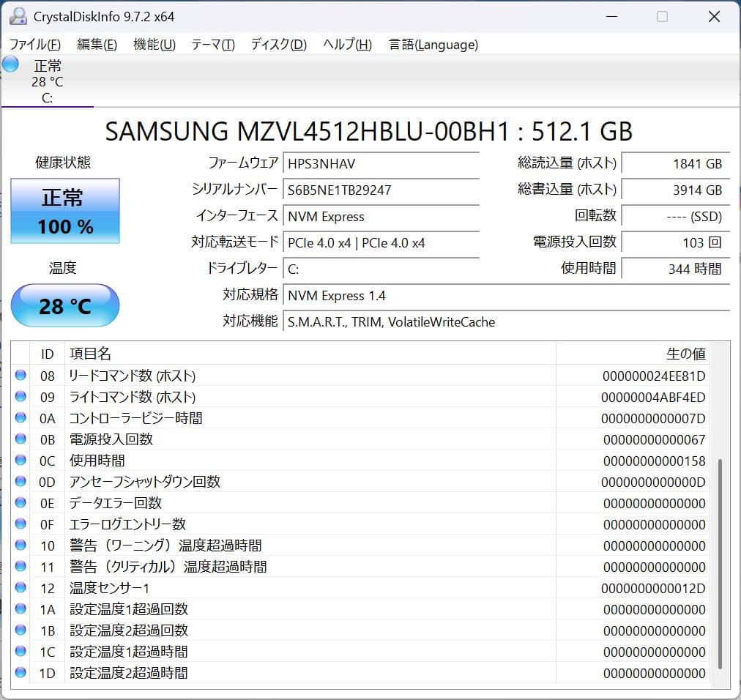Click total host reads value 1841 GB
The width and height of the screenshot is (741, 700).
[x=676, y=163]
